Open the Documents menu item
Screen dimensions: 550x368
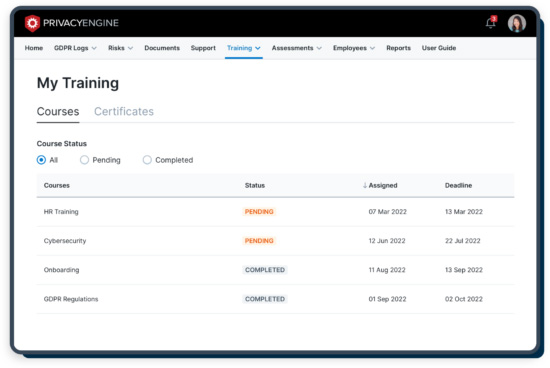pos(162,48)
